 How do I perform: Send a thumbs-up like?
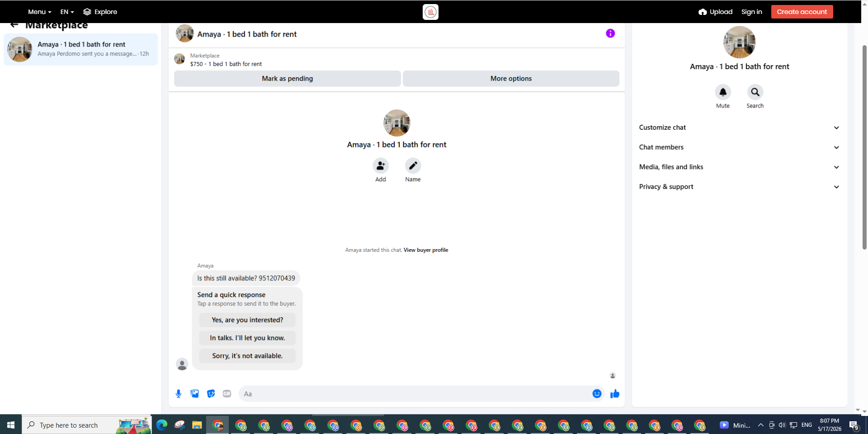615,394
